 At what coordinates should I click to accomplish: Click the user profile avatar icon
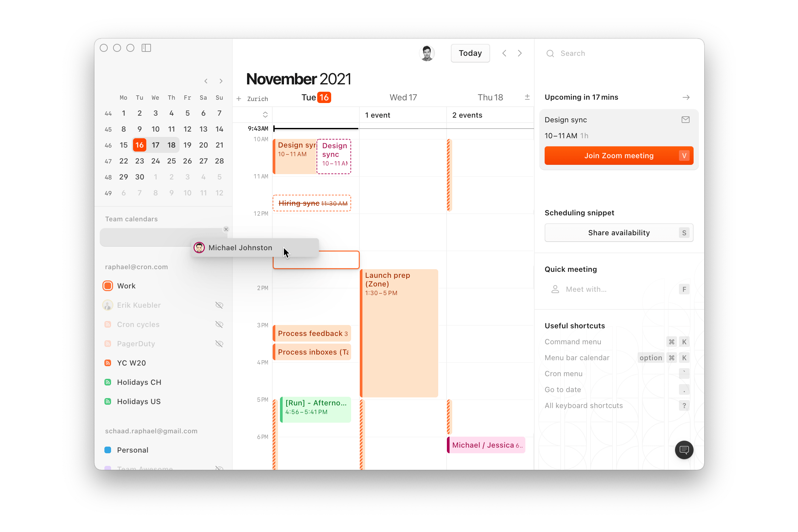pos(427,53)
